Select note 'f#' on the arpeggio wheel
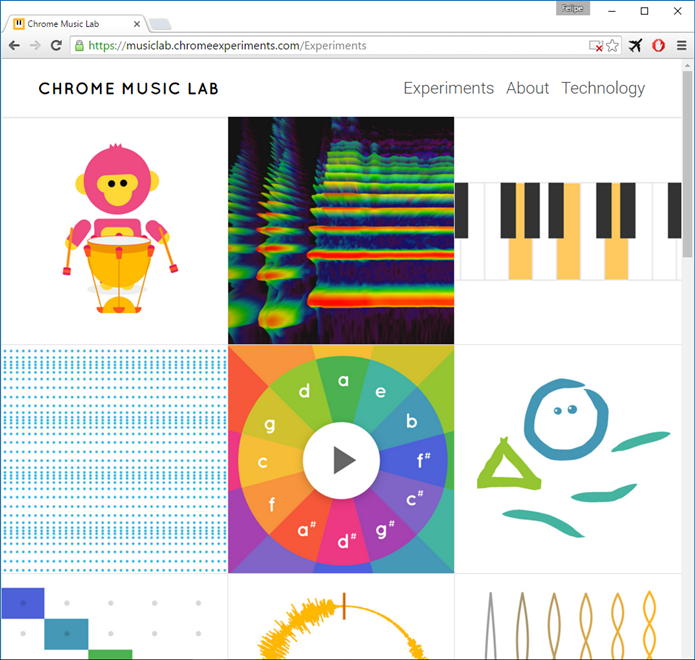The image size is (695, 660). tap(423, 461)
